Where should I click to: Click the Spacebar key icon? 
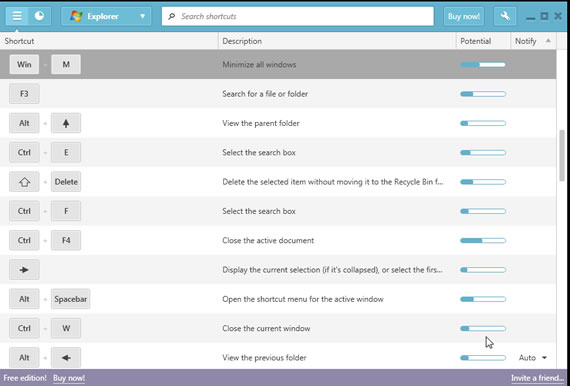click(71, 299)
